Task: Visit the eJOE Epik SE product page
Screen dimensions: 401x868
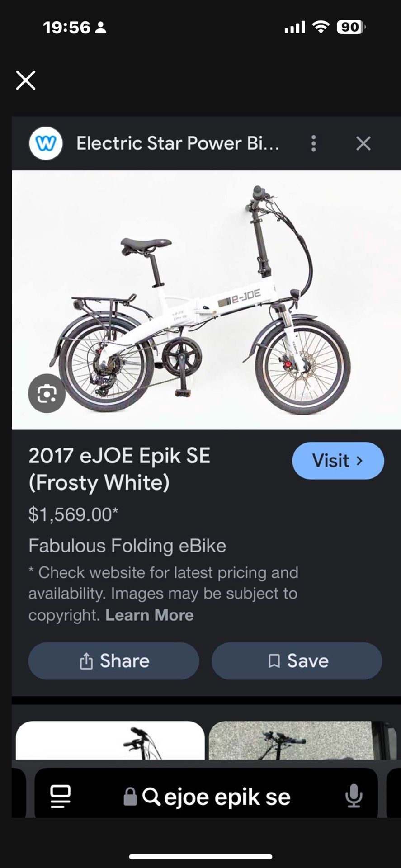Action: [x=338, y=461]
